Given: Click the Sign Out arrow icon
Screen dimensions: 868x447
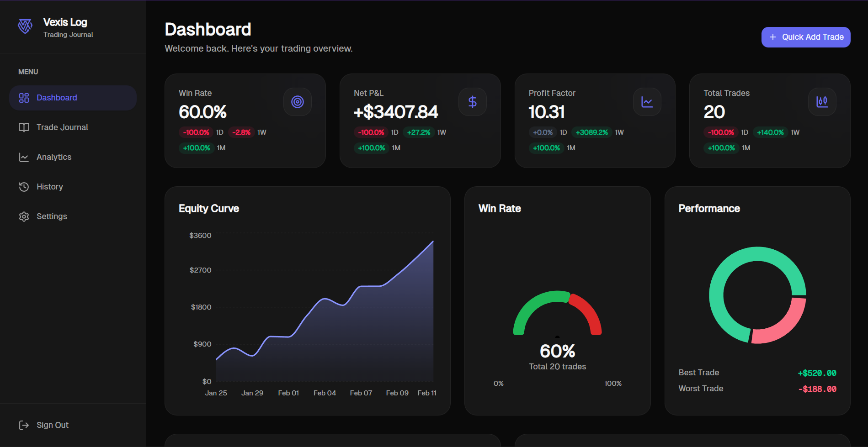Looking at the screenshot, I should (24, 425).
